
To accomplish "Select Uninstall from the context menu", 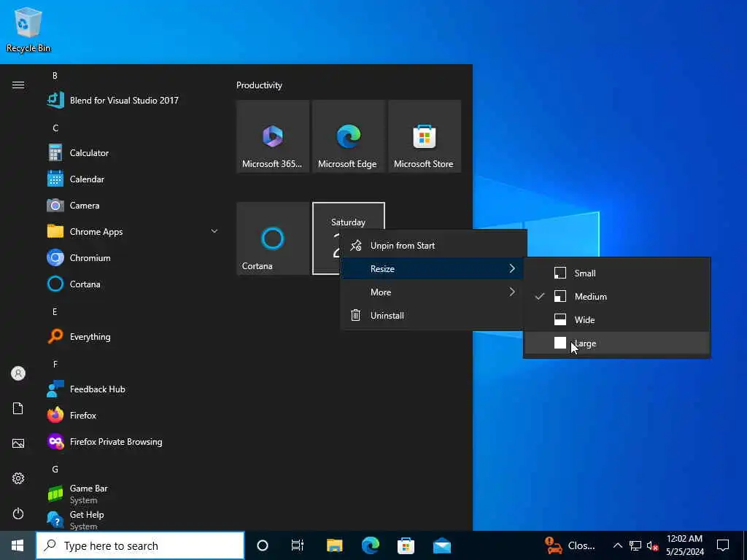I will [433, 315].
